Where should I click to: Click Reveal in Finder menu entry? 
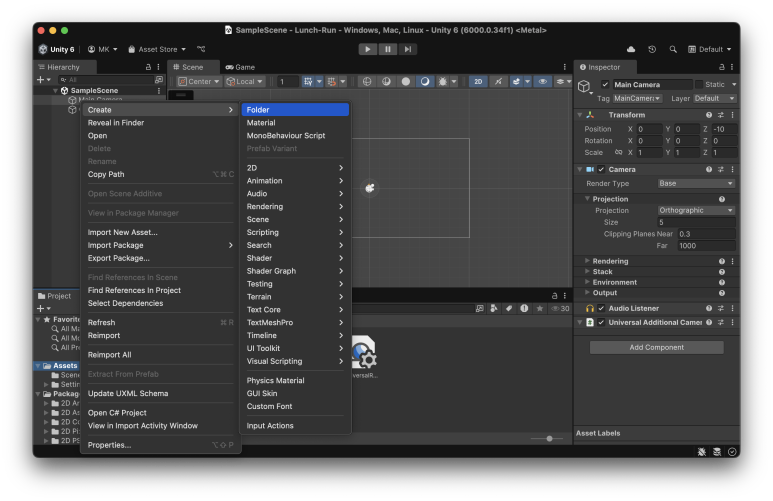[x=160, y=123]
